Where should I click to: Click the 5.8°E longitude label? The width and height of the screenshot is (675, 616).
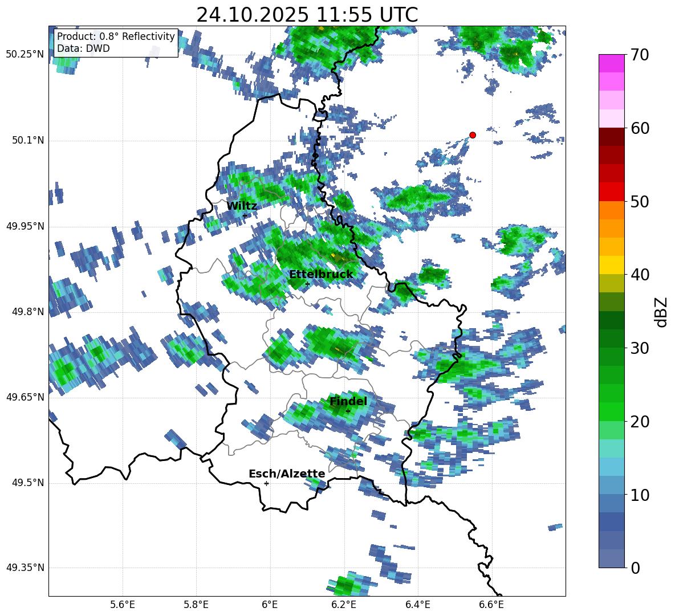tap(196, 605)
